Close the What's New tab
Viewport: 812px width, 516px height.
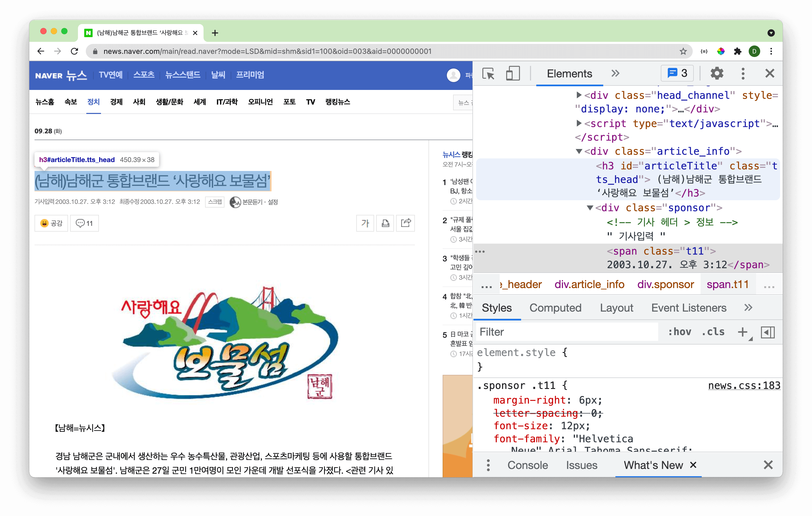click(x=693, y=465)
